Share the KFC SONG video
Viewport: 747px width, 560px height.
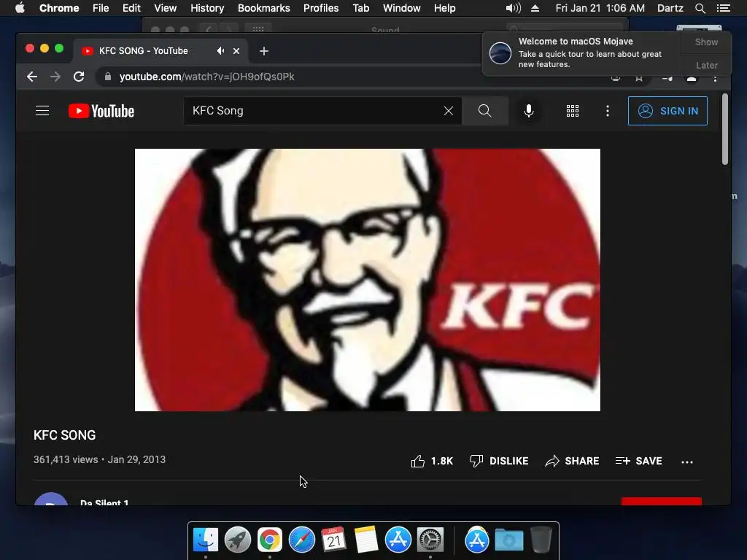point(572,461)
